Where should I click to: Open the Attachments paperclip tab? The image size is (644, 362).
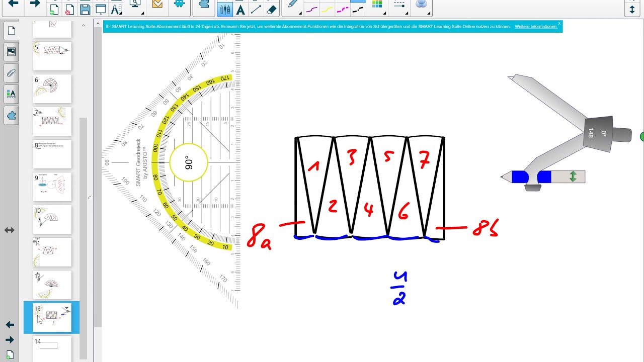(11, 72)
